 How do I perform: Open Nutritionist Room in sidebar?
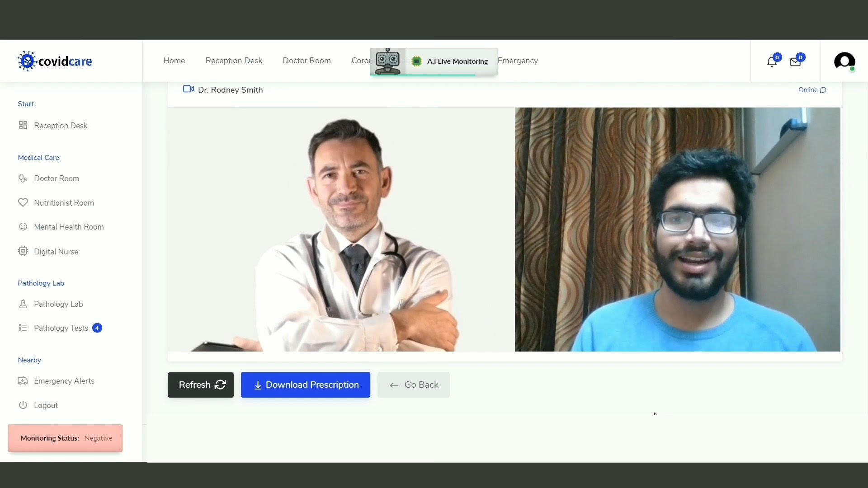click(x=64, y=203)
